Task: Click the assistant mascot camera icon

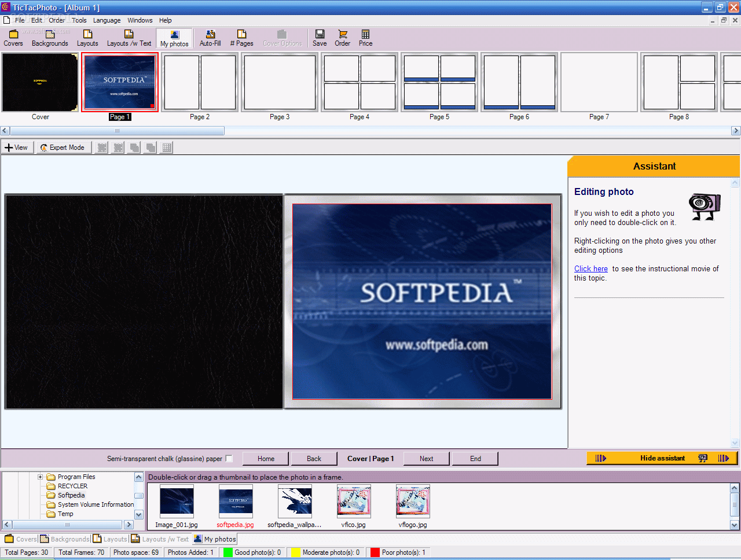Action: 705,207
